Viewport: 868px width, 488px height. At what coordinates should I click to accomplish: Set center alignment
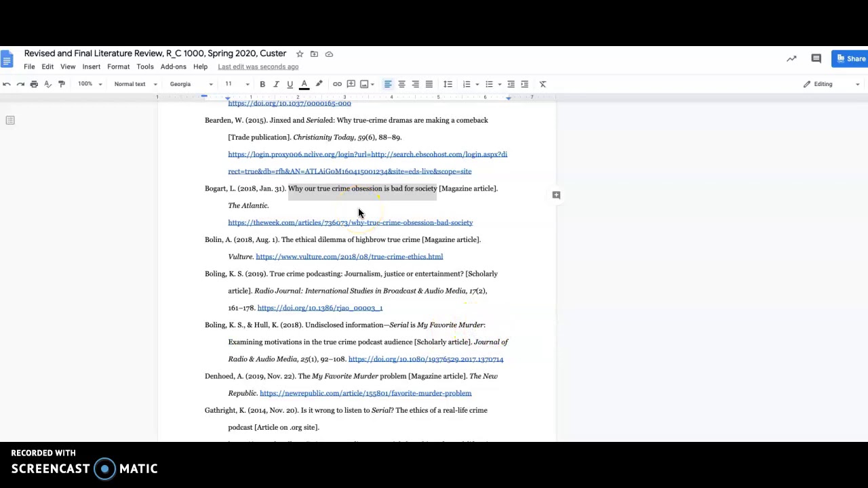[x=401, y=84]
